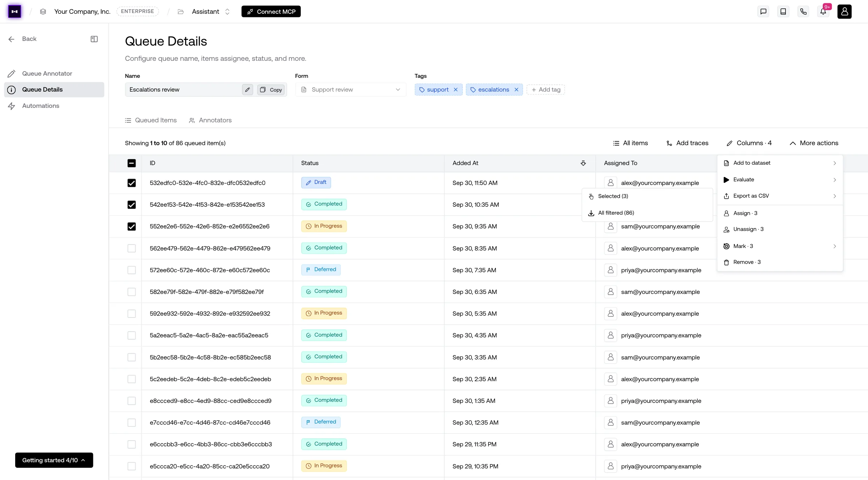Click the organization stack icon

pyautogui.click(x=43, y=12)
